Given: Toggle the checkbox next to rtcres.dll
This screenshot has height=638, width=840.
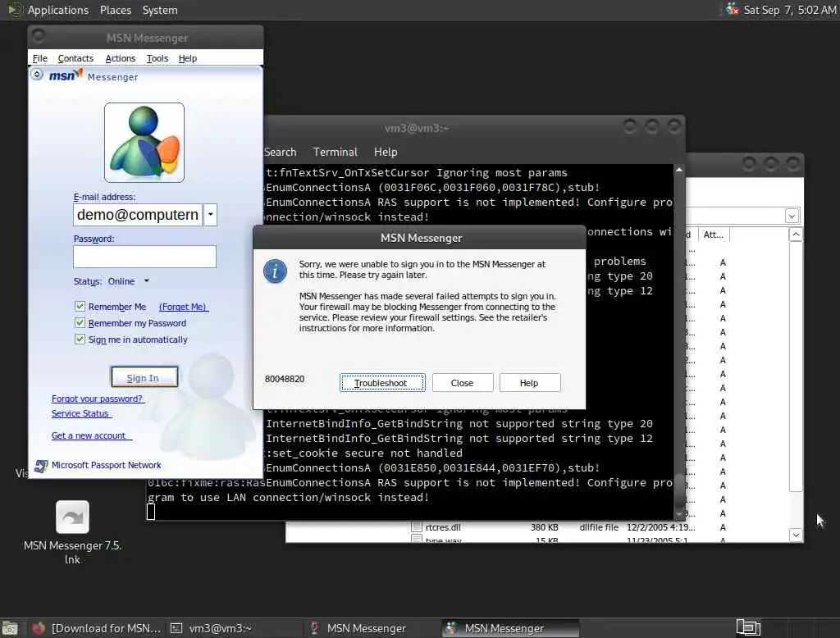Looking at the screenshot, I should tap(416, 527).
